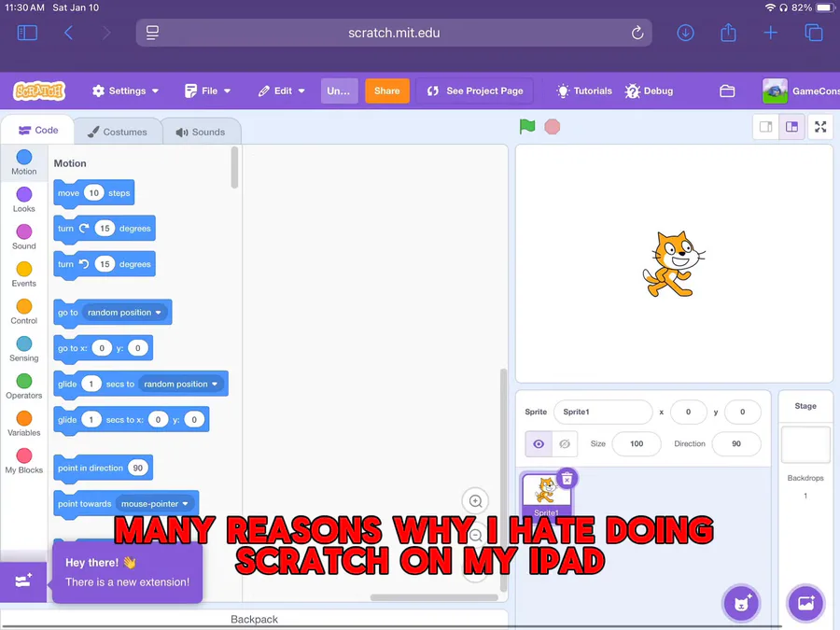Switch to large stage layout
This screenshot has height=630, width=840.
[x=791, y=127]
